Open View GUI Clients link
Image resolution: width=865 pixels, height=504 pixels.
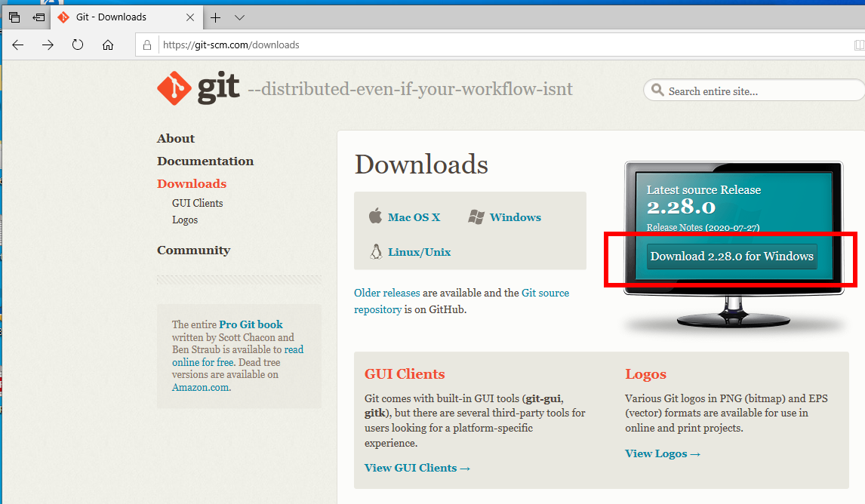coord(411,467)
